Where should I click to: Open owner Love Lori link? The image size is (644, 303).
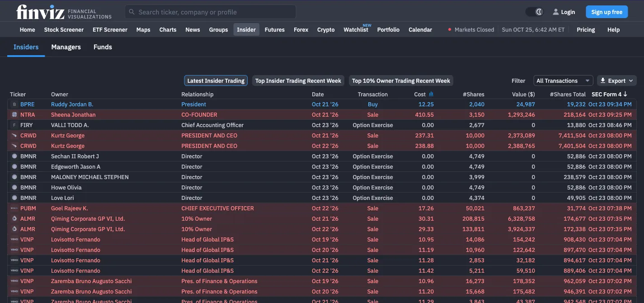[x=62, y=198]
